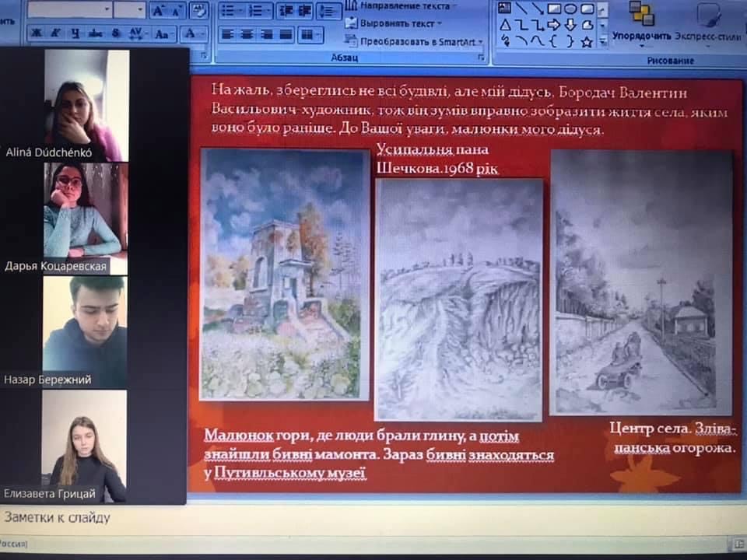Viewport: 747px width, 560px height.
Task: Click the slide's top paragraph about Бородач Валентин
Action: tap(469, 110)
